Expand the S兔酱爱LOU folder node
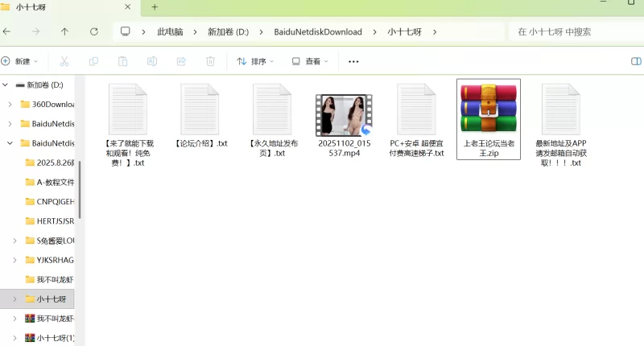Viewport: 644px width, 346px height. click(14, 241)
